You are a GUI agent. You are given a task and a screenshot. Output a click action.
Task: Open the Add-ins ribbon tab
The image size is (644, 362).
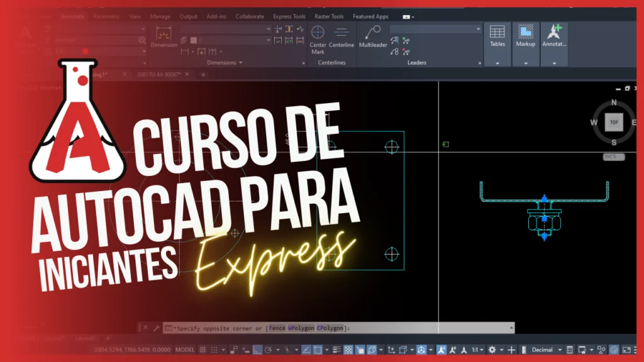(x=216, y=16)
